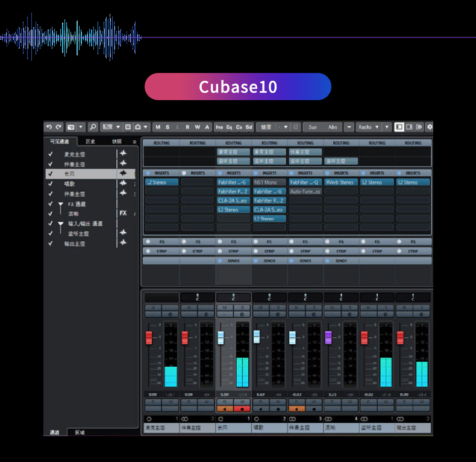Click the purple fader handle on the 混响 channel
Image resolution: width=476 pixels, height=462 pixels.
(328, 338)
